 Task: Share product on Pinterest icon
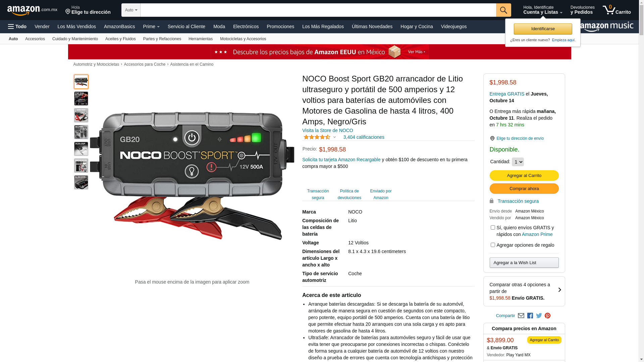pos(547,316)
